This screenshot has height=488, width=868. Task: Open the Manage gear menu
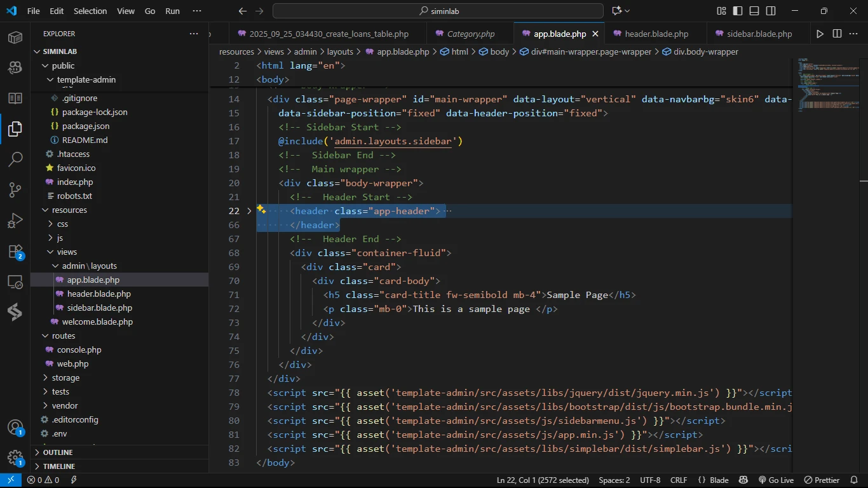15,457
